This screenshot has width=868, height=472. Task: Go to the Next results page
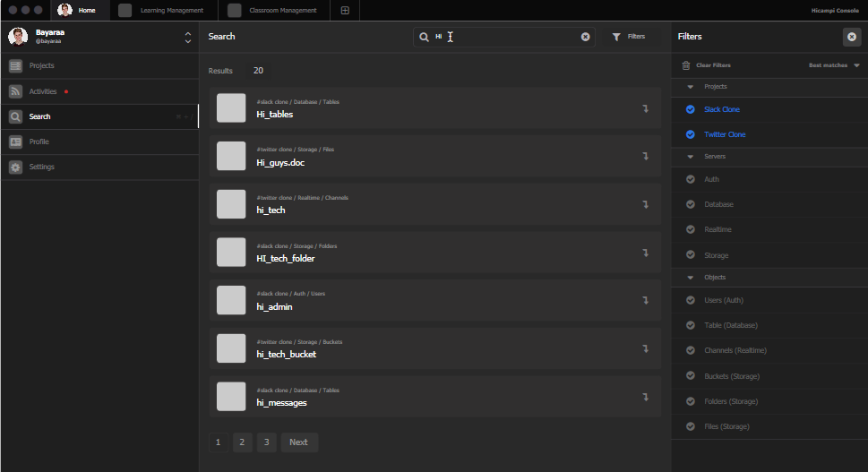tap(298, 442)
